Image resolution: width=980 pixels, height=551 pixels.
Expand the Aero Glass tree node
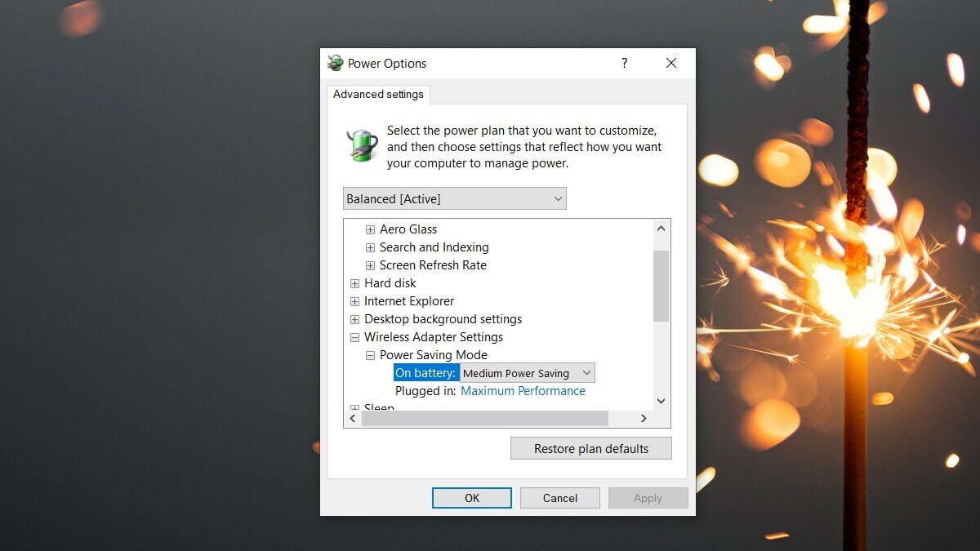coord(370,229)
